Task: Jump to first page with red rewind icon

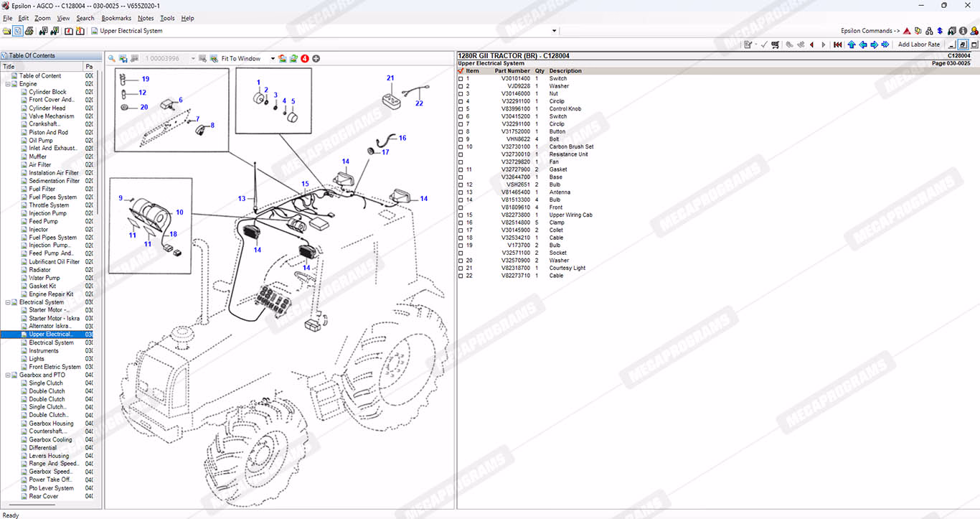Action: pos(837,45)
